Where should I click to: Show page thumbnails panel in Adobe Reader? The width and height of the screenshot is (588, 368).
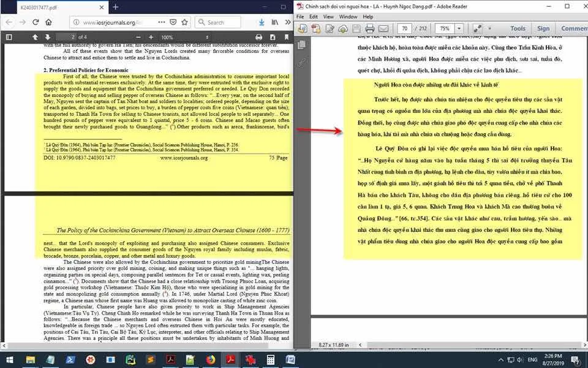click(301, 45)
